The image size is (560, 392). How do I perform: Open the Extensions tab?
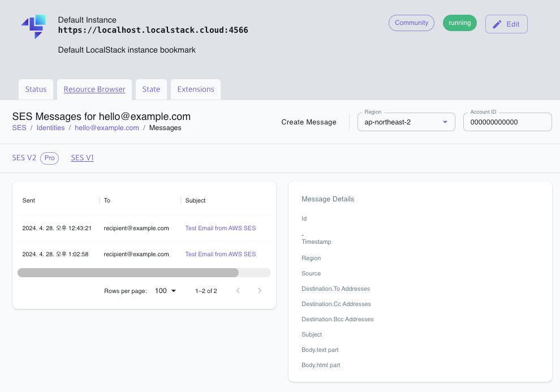point(196,89)
